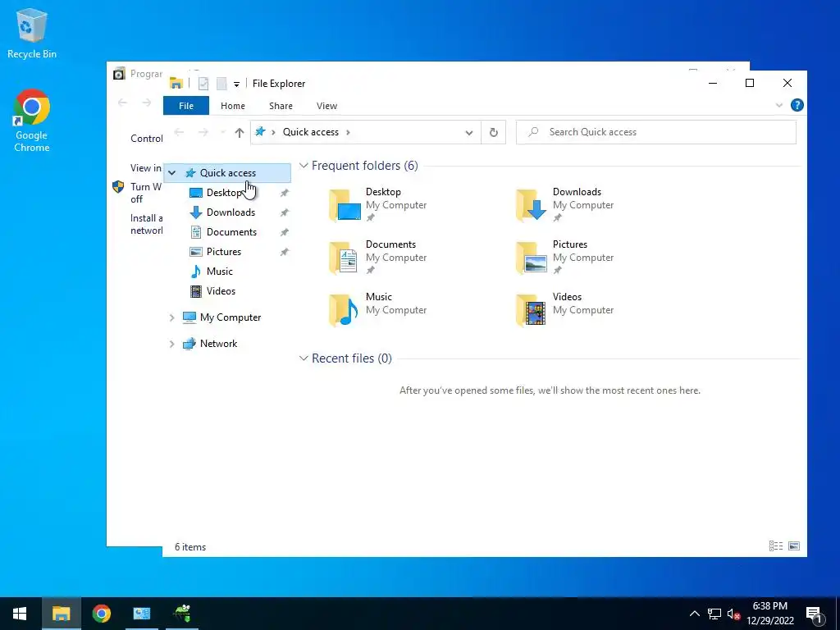840x630 pixels.
Task: Open the notifications action center
Action: point(814,614)
